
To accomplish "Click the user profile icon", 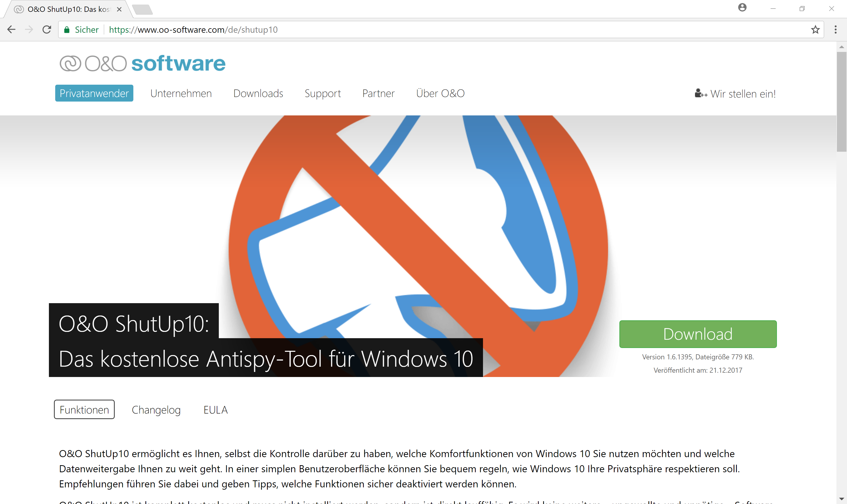I will point(742,8).
